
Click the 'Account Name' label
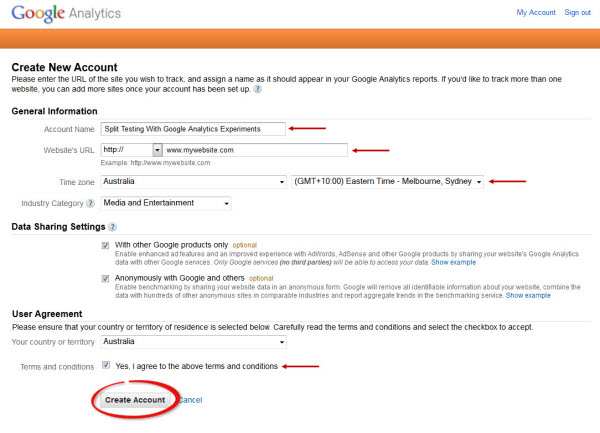click(x=69, y=129)
